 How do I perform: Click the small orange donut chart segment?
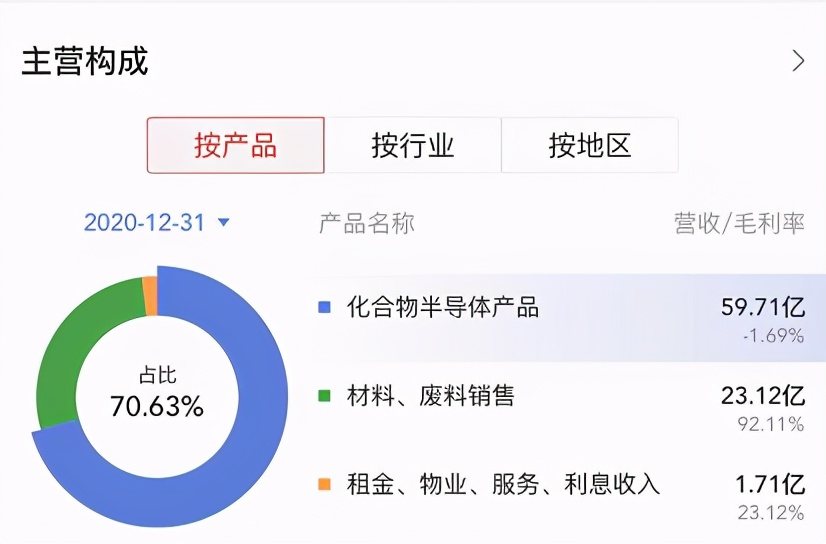coord(150,296)
